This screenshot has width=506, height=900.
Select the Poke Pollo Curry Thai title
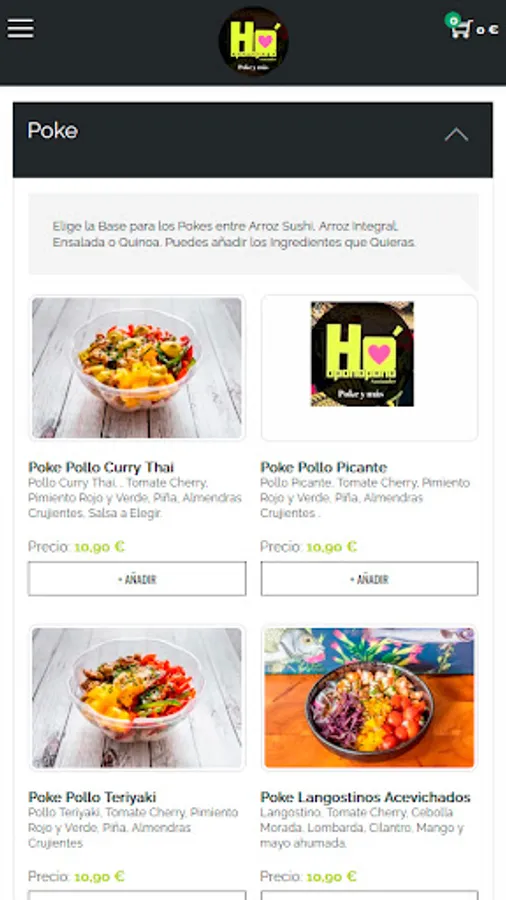coord(101,467)
